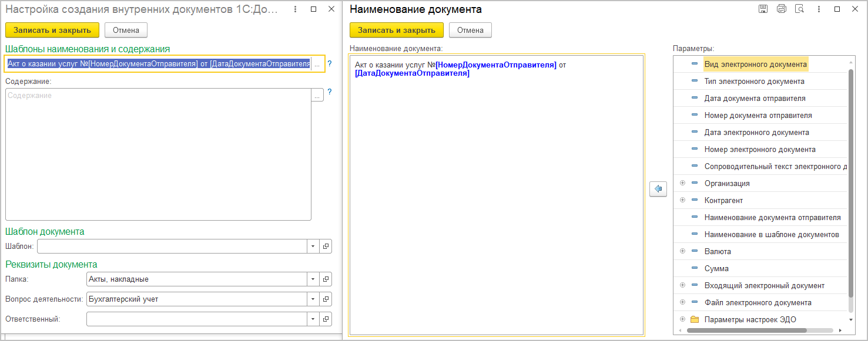The height and width of the screenshot is (341, 868).
Task: Click the printer icon in the title bar
Action: pos(781,9)
